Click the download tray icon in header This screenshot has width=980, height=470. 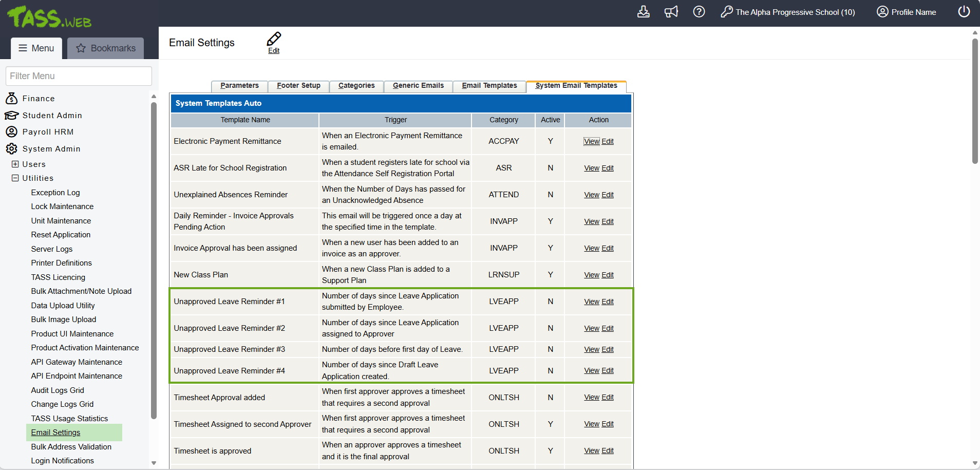[x=643, y=12]
